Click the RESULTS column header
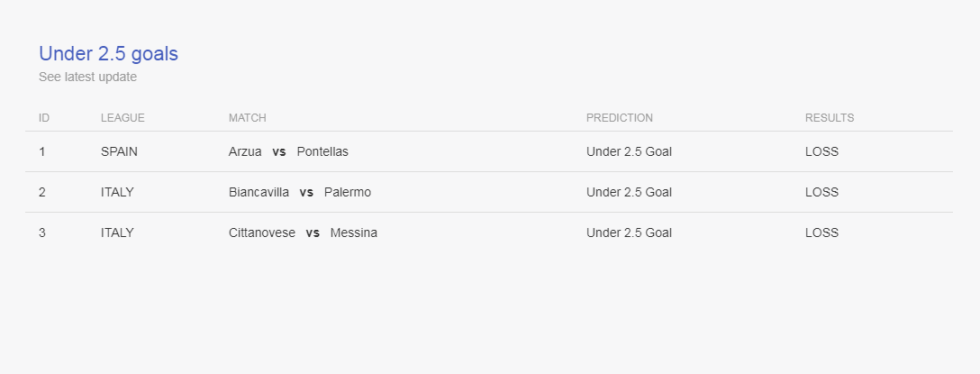The image size is (980, 374). (x=830, y=117)
